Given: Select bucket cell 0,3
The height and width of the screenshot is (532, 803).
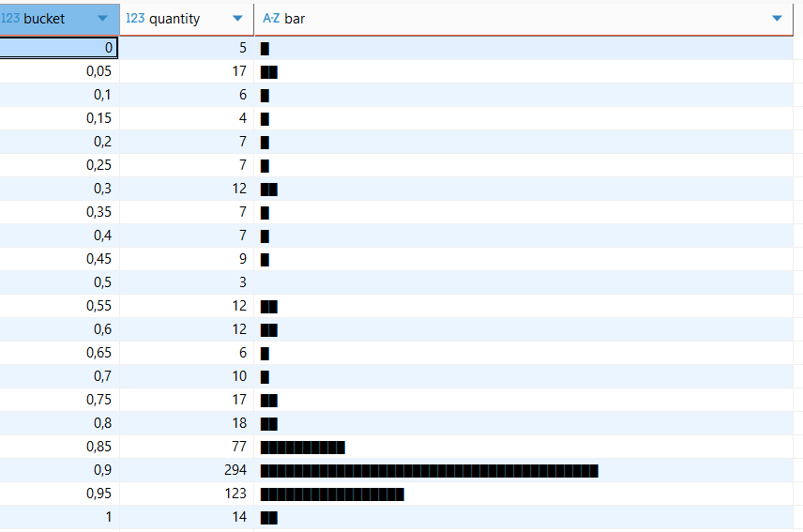Looking at the screenshot, I should click(x=59, y=189).
